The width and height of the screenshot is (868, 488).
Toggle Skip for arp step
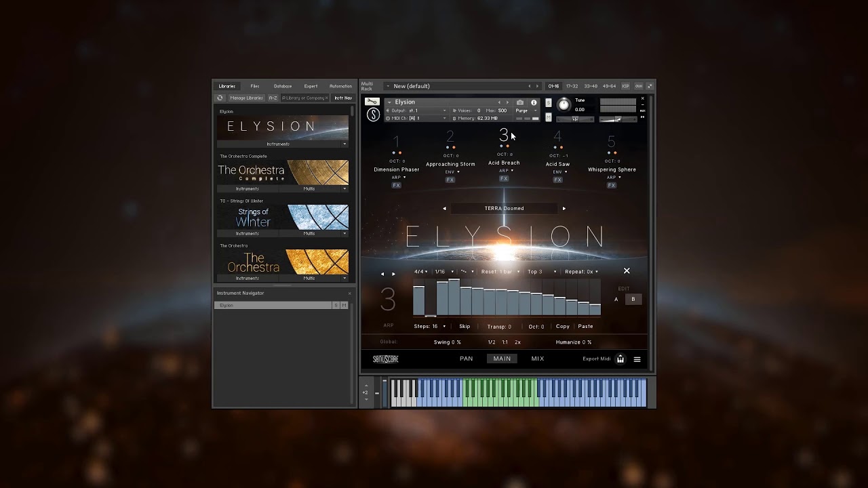[465, 327]
